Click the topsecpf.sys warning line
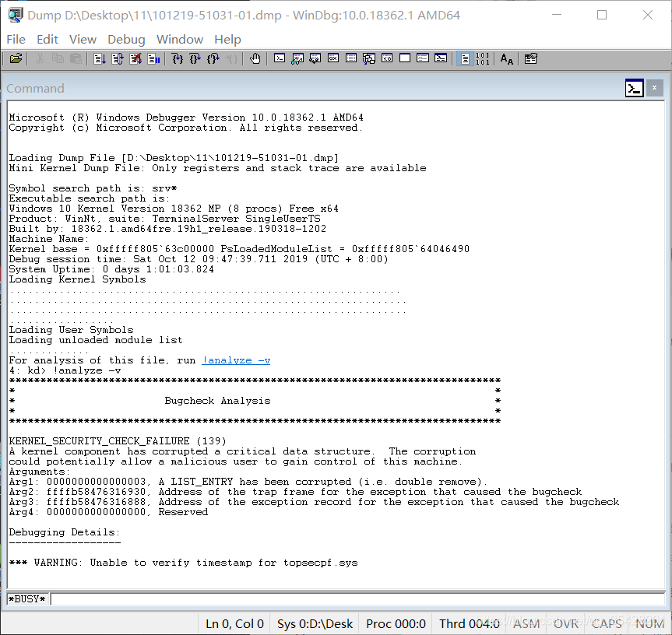Image resolution: width=672 pixels, height=635 pixels. click(x=184, y=563)
